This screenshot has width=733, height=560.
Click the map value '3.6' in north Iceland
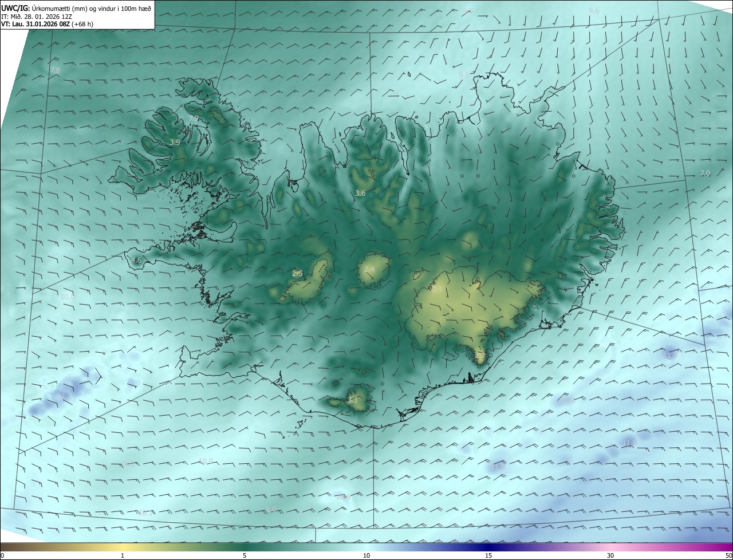[360, 194]
